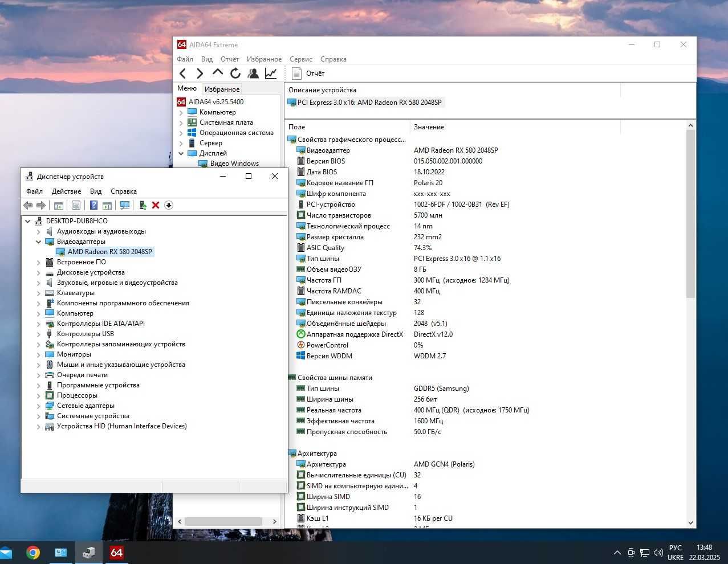
Task: Click the show/hide console tree icon
Action: coord(58,205)
